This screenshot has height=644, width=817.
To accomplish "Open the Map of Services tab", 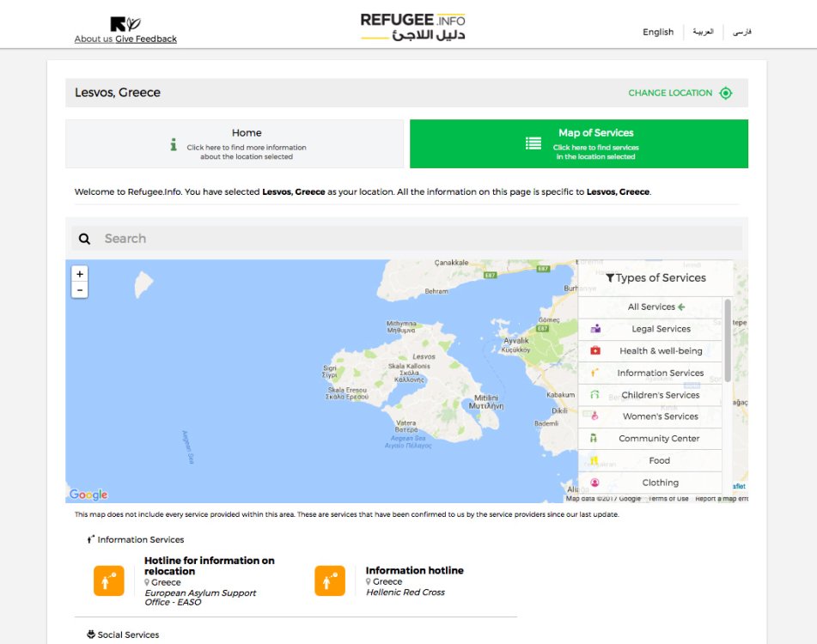I will tap(579, 143).
